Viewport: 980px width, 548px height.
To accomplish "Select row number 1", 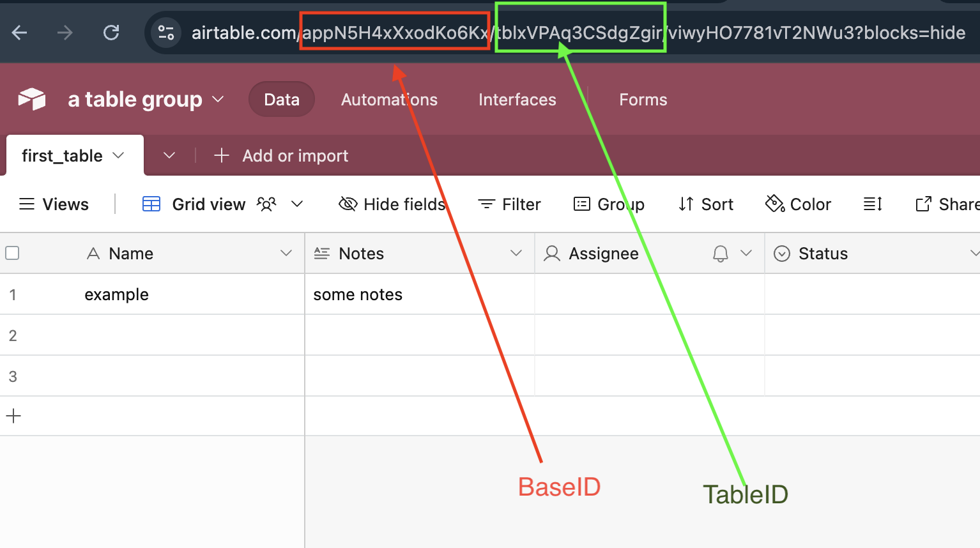I will click(13, 295).
